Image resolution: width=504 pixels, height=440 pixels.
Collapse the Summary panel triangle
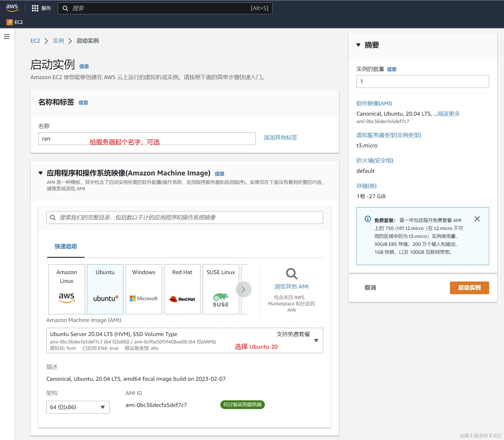click(358, 45)
